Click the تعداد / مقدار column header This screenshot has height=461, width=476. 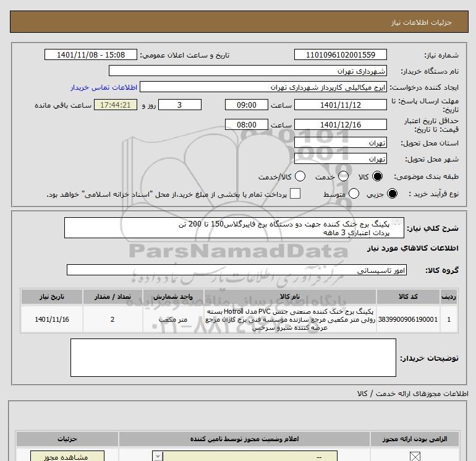pos(113,296)
